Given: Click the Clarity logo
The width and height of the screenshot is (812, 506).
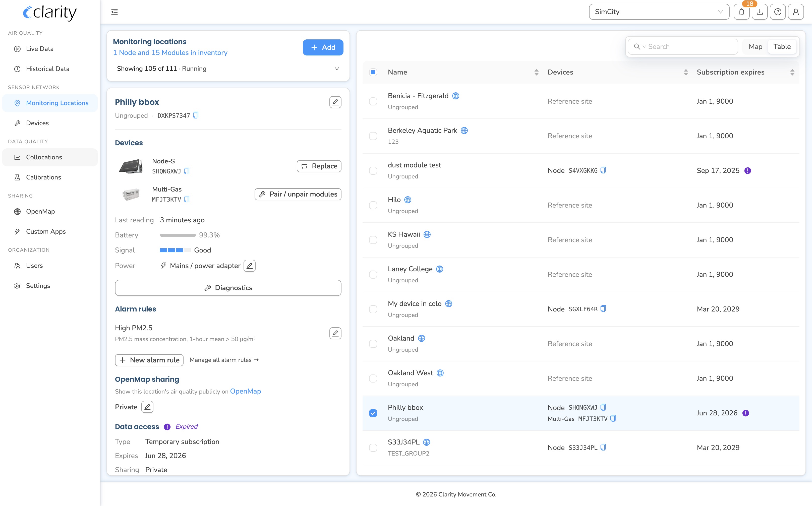Looking at the screenshot, I should (x=50, y=13).
